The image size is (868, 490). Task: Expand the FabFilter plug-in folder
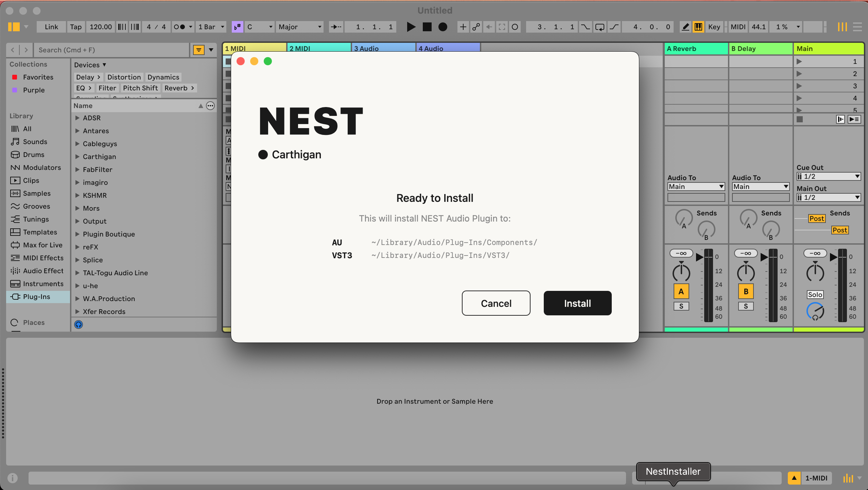coord(77,170)
